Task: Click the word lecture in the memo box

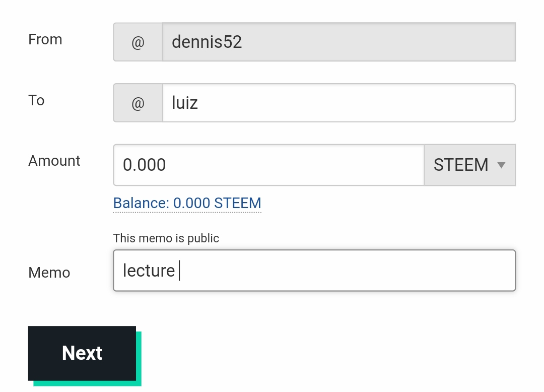Action: [x=149, y=271]
